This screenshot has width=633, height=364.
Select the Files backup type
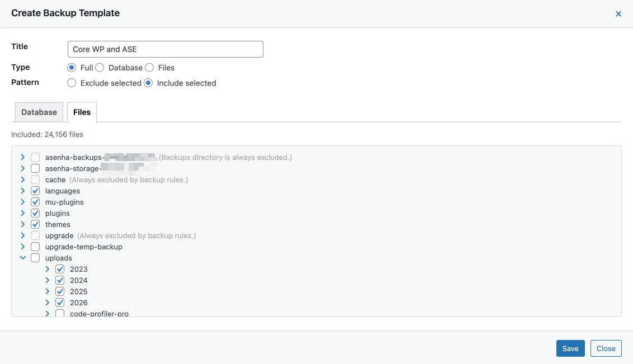coord(149,68)
